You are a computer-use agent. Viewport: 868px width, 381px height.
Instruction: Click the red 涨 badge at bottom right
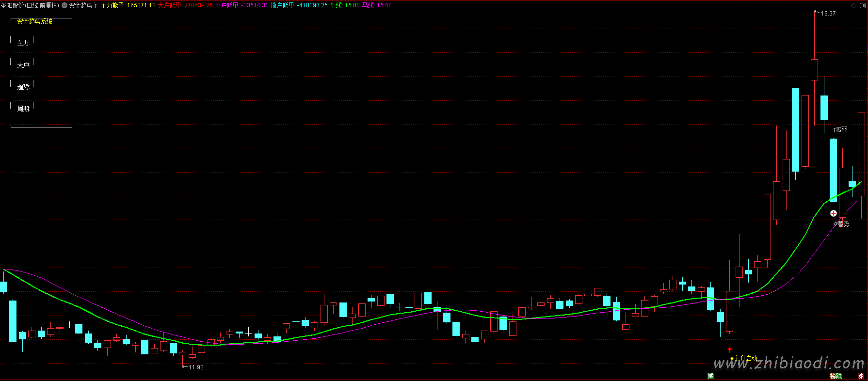861,376
